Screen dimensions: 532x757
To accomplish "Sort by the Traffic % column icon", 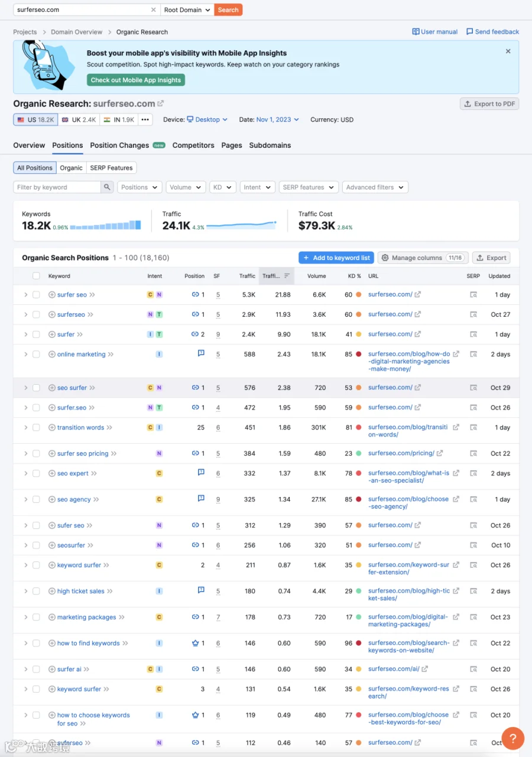I will click(287, 276).
